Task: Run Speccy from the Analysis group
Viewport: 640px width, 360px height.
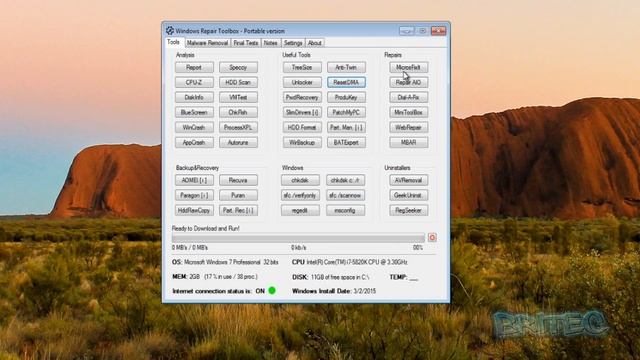Action: tap(238, 67)
